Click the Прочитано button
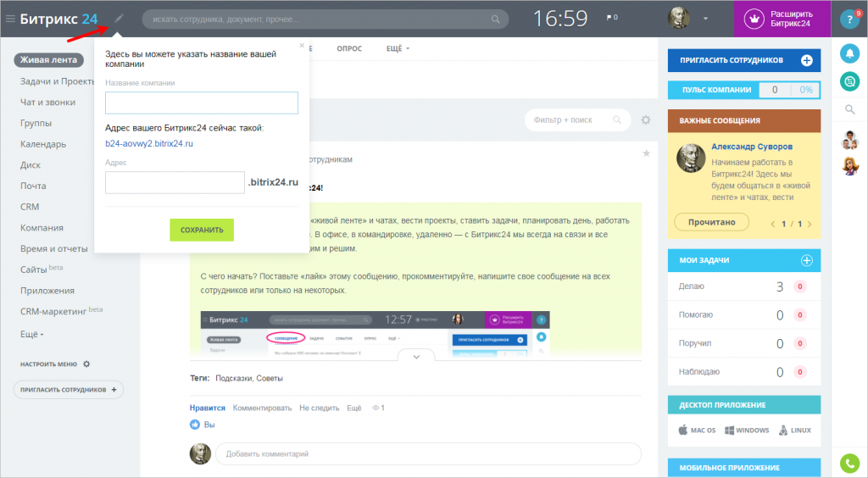 [711, 222]
